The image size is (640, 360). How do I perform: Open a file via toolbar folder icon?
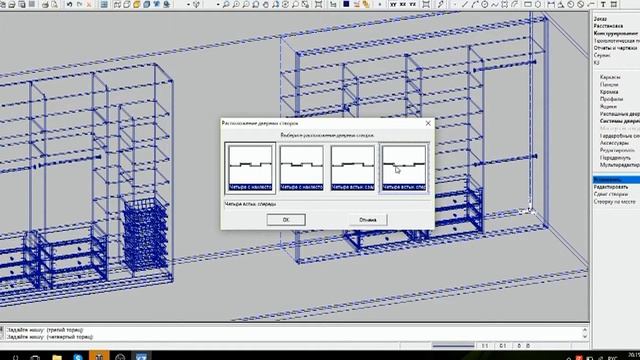coord(12,4)
